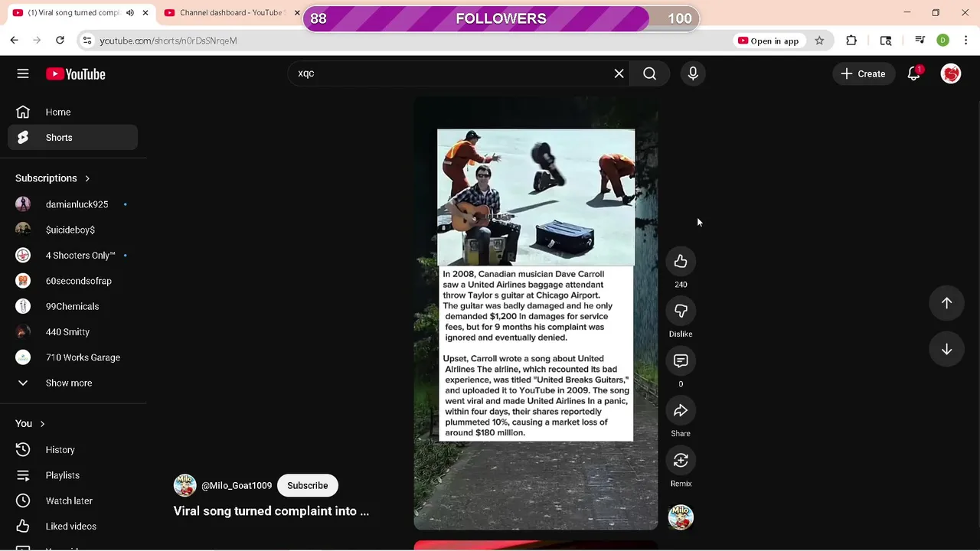Image resolution: width=980 pixels, height=551 pixels.
Task: Open the @Milo_Goat1009 channel name
Action: [x=237, y=486]
